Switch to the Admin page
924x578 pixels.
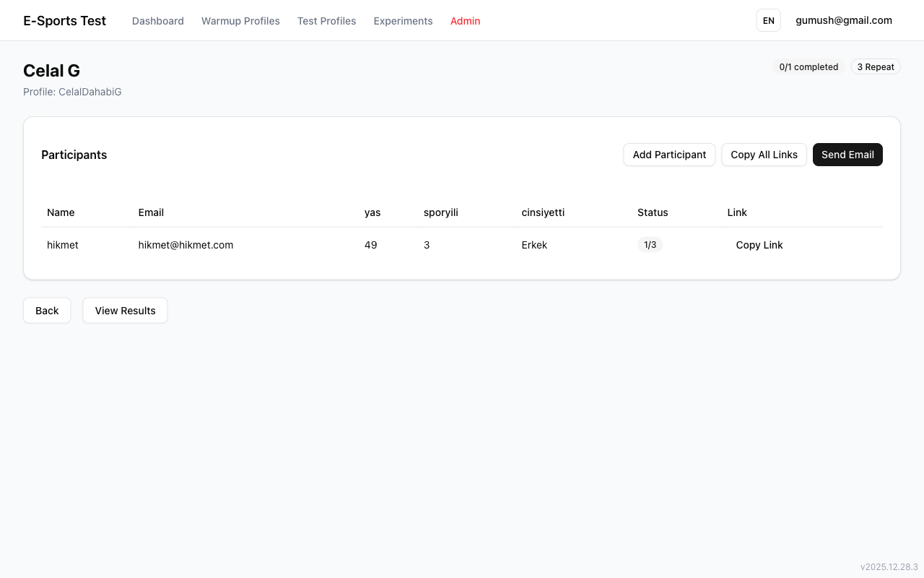tap(465, 21)
